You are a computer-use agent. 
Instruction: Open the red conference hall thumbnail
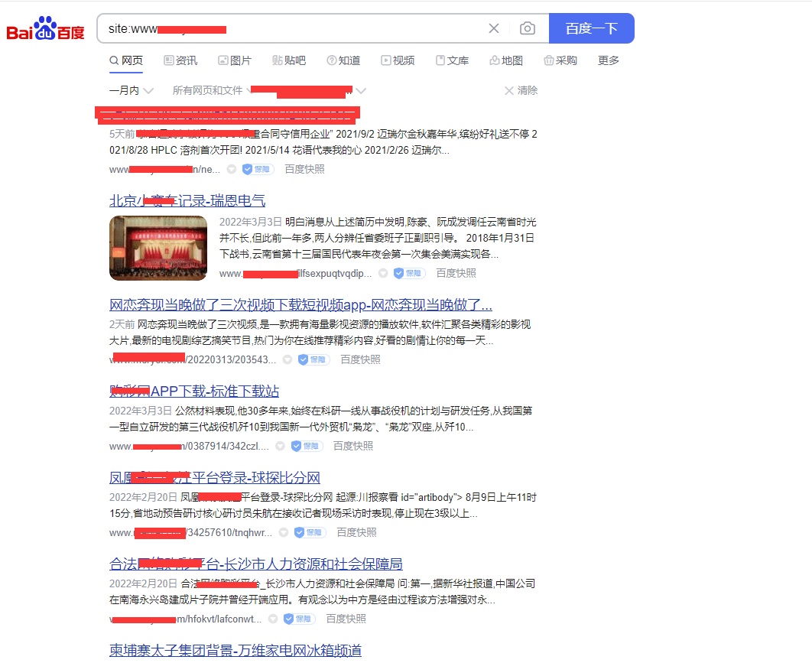(x=158, y=248)
